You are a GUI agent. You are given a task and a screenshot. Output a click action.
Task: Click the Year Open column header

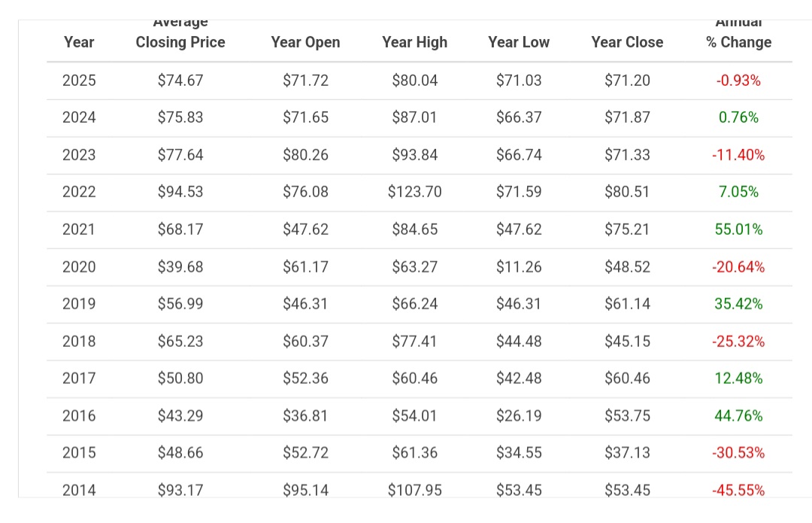(305, 42)
